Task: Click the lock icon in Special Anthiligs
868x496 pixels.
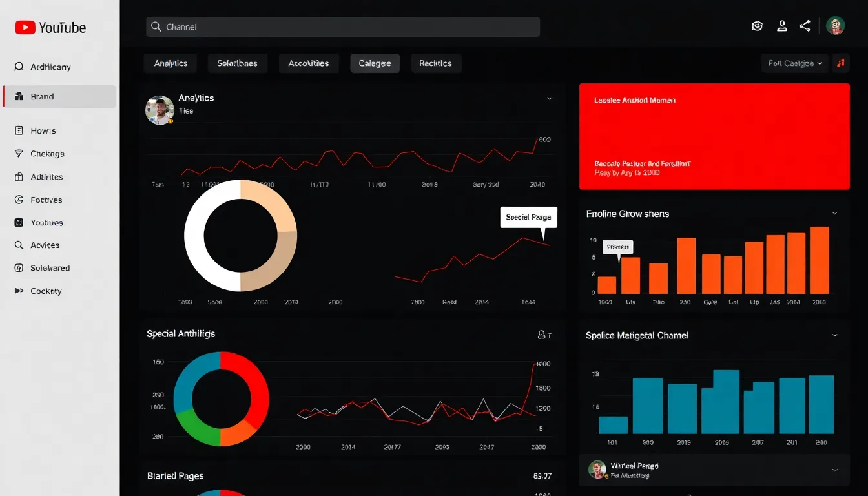Action: [542, 335]
